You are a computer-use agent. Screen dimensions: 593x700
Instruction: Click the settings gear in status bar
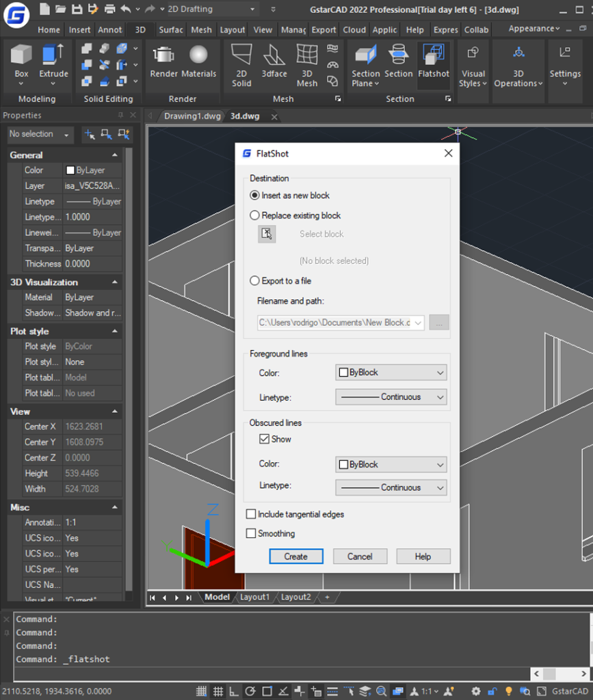476,691
